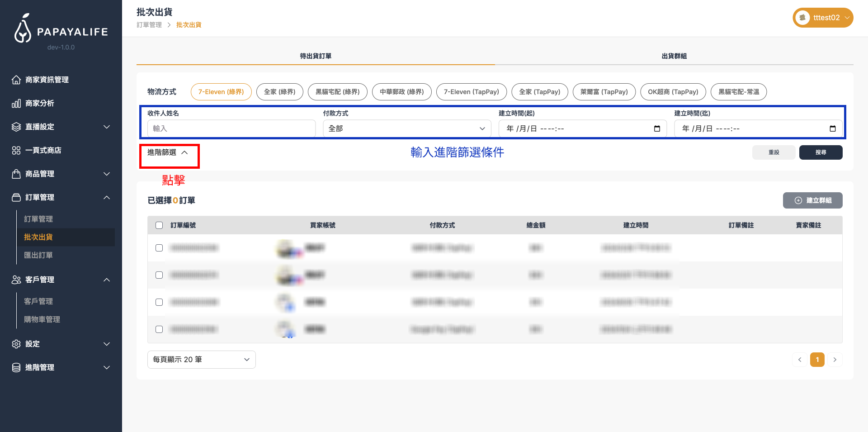Toggle the select-all orders header checkbox

click(x=159, y=225)
